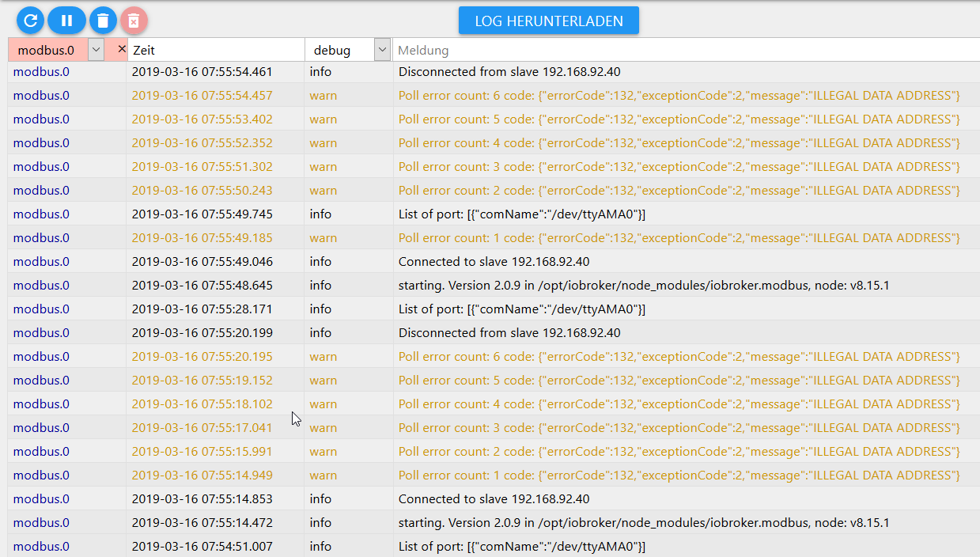The image size is (980, 557).
Task: Click modbus.0 in the 07:55:54.461 row
Action: point(41,72)
